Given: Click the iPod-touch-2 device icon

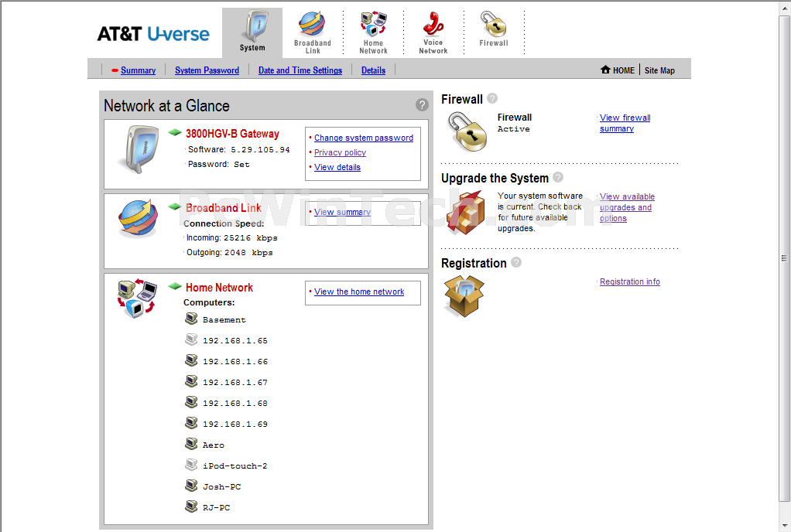Looking at the screenshot, I should [x=191, y=465].
